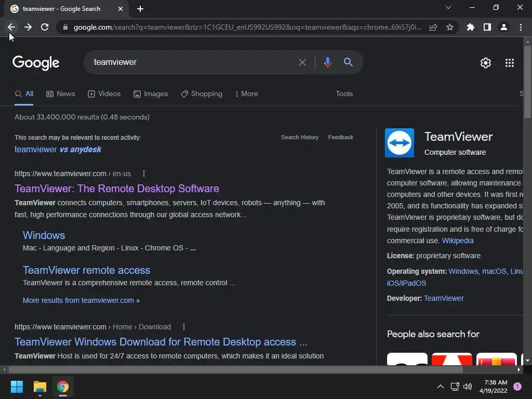Go forward using the browser forward arrow
Screen dimensions: 532x399
[x=28, y=27]
